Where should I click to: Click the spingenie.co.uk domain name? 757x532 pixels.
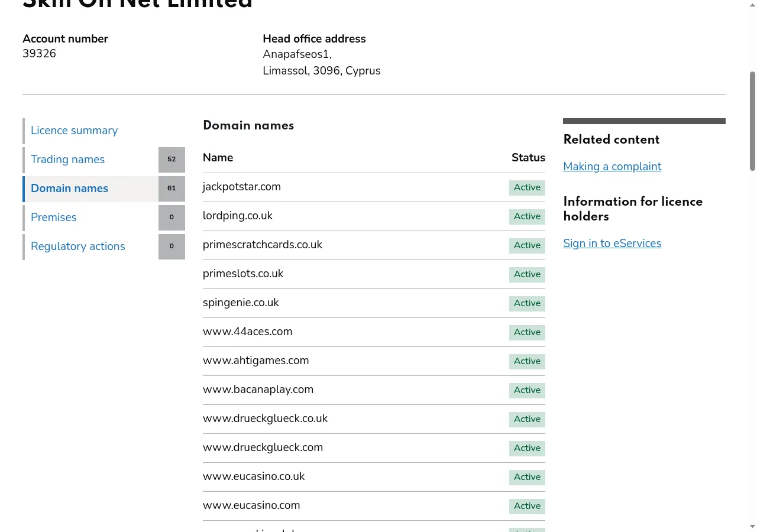pyautogui.click(x=241, y=303)
